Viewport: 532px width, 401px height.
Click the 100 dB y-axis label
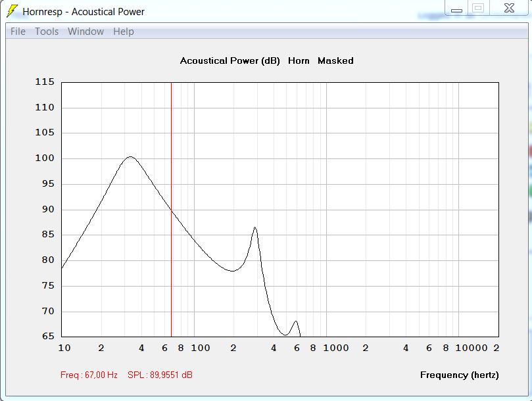click(45, 158)
